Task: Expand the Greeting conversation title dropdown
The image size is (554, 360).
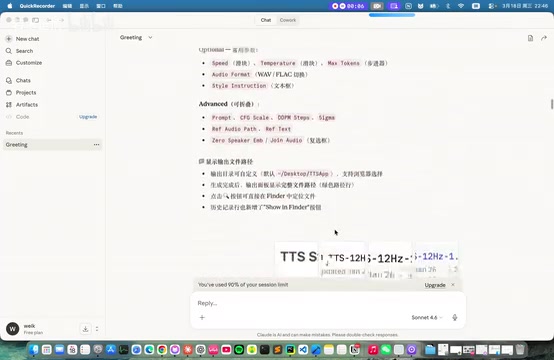Action: click(136, 37)
